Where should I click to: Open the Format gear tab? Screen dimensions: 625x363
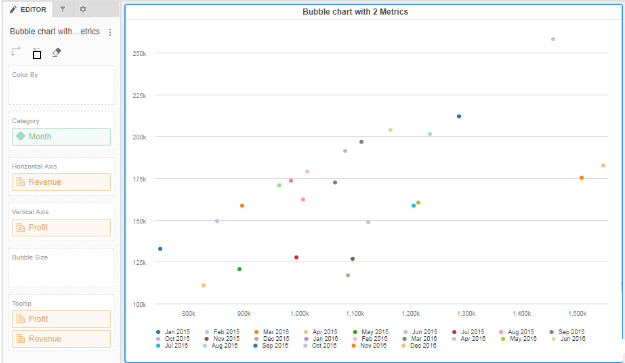click(x=83, y=9)
